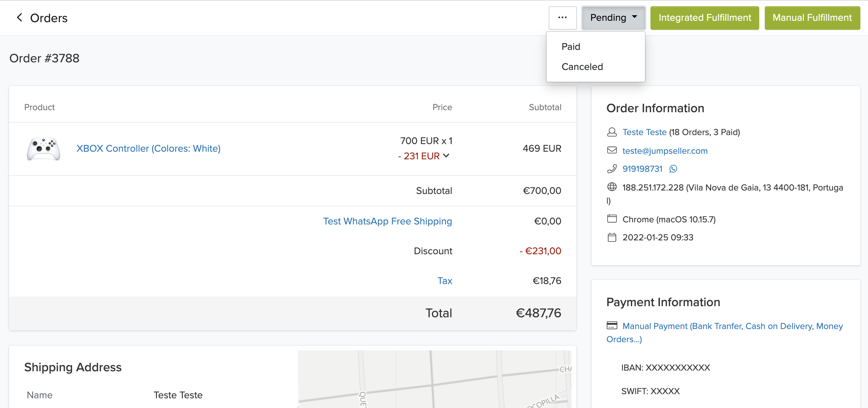Click the calendar date icon
This screenshot has height=408, width=868.
612,238
